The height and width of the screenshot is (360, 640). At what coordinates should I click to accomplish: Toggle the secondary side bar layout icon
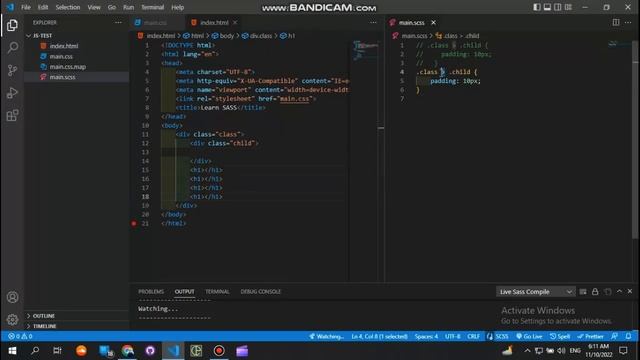coord(558,7)
